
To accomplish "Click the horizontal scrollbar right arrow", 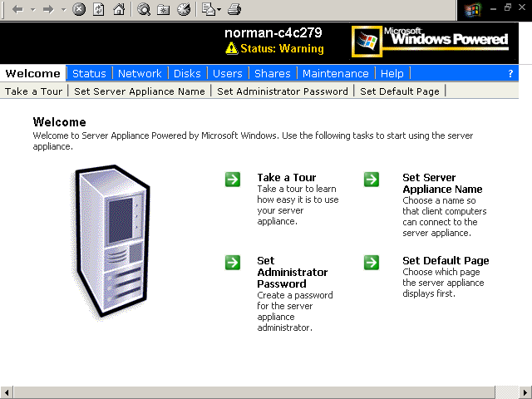I will coord(525,392).
